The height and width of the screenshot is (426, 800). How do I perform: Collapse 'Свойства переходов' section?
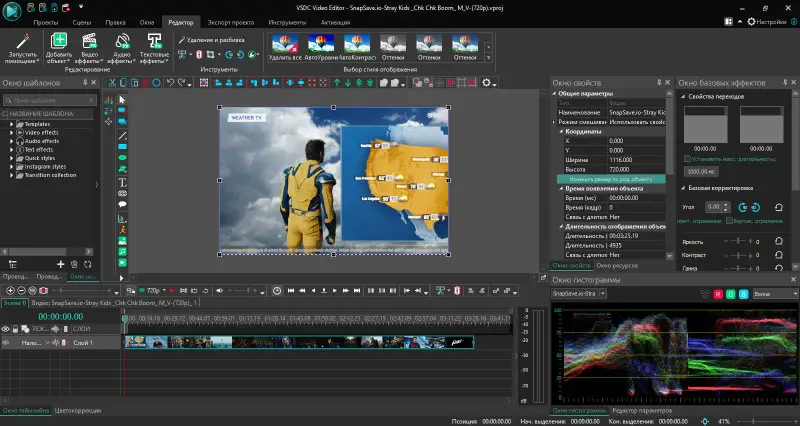(683, 96)
